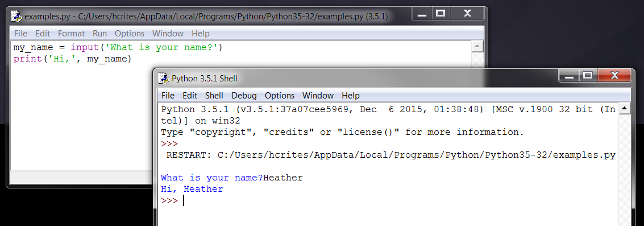Screen dimensions: 644x226
Task: Click Python icon in examples.py title bar
Action: point(16,17)
